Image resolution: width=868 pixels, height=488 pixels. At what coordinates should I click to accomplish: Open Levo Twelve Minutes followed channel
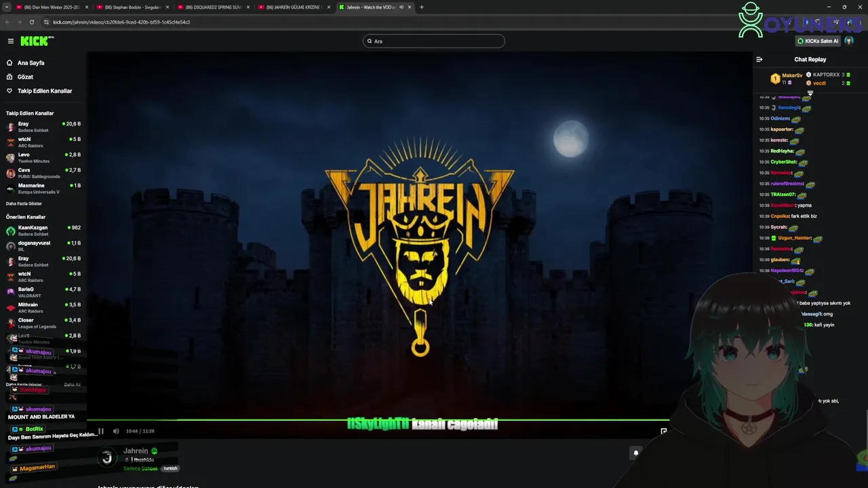tap(43, 157)
